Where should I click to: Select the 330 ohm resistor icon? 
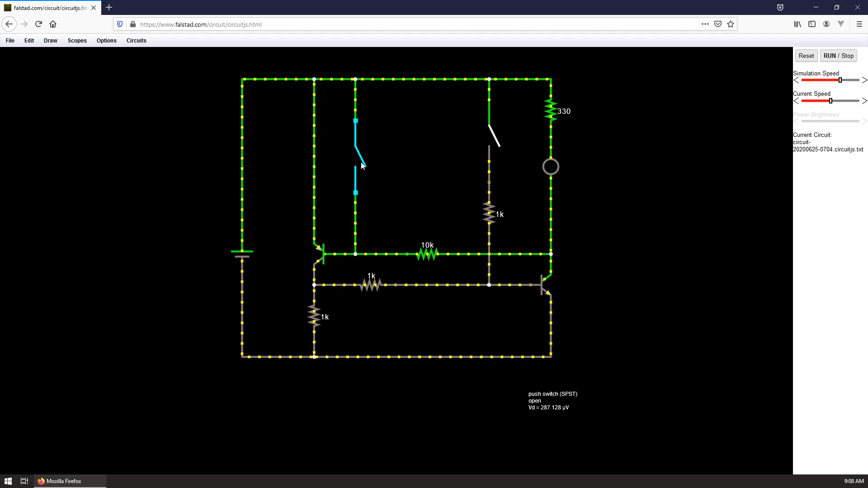coord(550,110)
